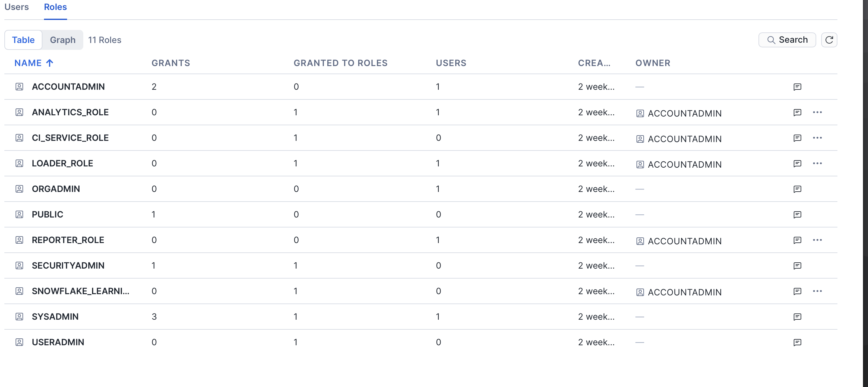Screen dimensions: 868x387
Task: Open the SNOWFLAKE_LEARNI... role
Action: pyautogui.click(x=80, y=291)
